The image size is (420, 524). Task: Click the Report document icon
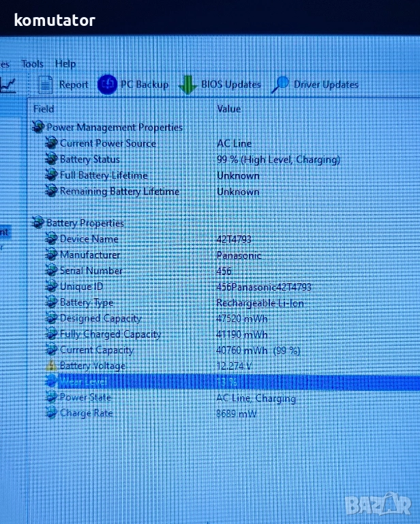tap(46, 84)
